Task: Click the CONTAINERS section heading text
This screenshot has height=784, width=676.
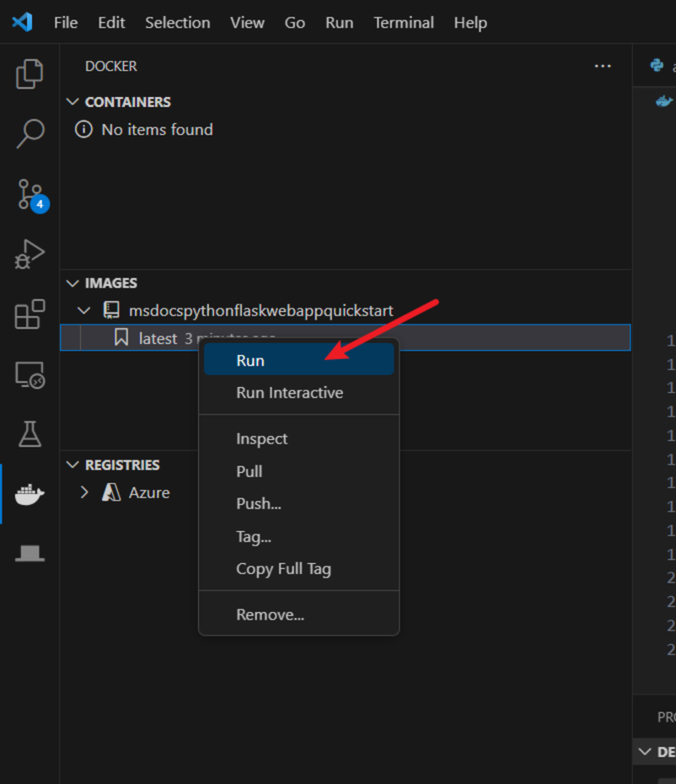Action: 127,102
